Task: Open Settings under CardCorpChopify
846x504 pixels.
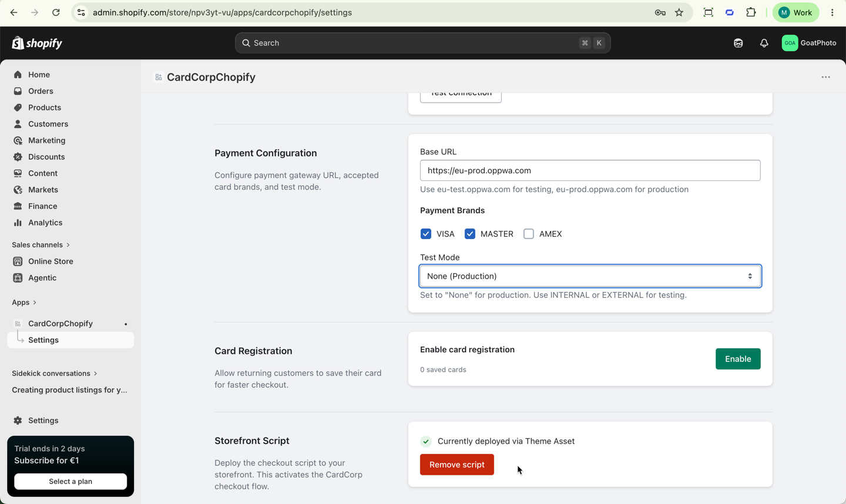Action: coord(70,340)
